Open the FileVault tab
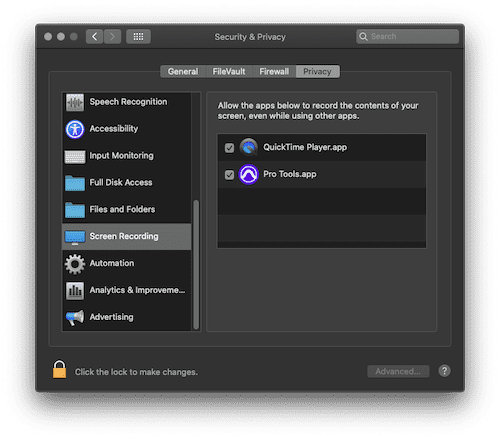The width and height of the screenshot is (500, 439). (229, 72)
